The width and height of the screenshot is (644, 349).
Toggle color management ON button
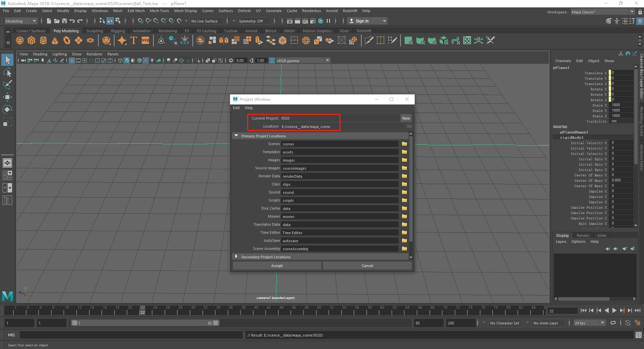coord(272,60)
